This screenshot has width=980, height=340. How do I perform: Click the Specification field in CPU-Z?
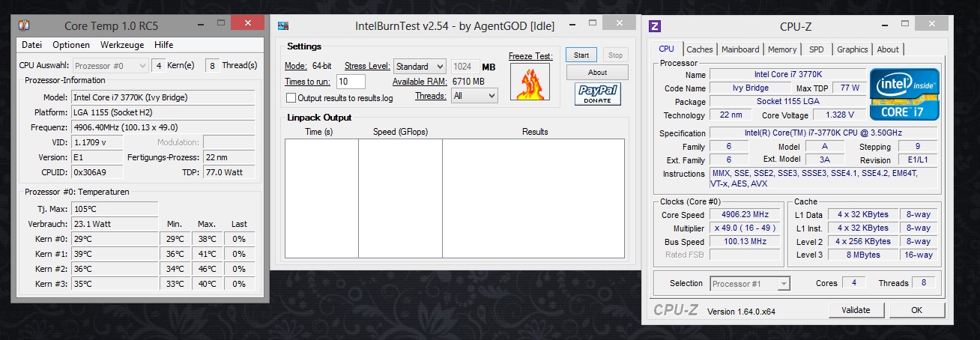pyautogui.click(x=823, y=133)
